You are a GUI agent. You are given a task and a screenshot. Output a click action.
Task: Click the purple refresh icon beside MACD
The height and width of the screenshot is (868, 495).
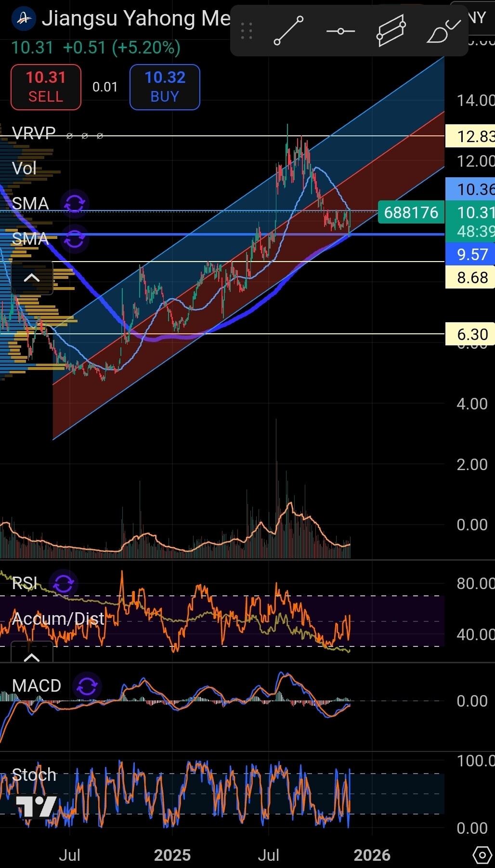87,686
